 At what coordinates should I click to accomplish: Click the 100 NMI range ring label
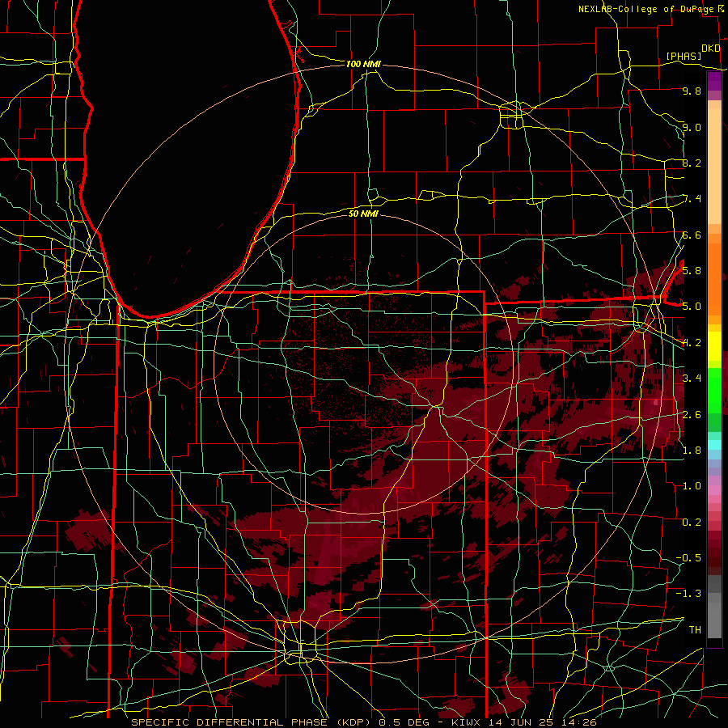coord(363,64)
